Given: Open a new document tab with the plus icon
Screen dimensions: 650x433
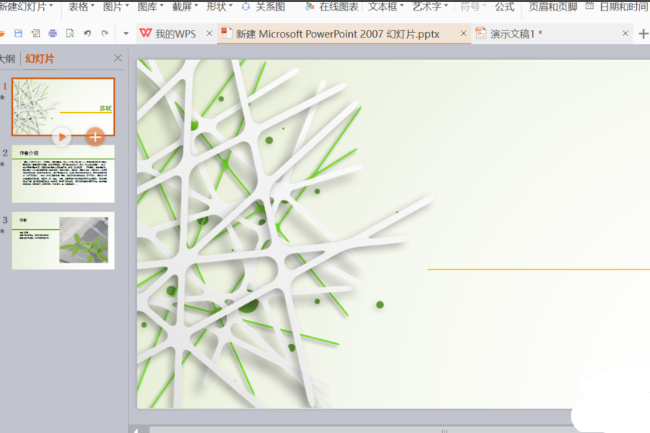Looking at the screenshot, I should pyautogui.click(x=643, y=34).
